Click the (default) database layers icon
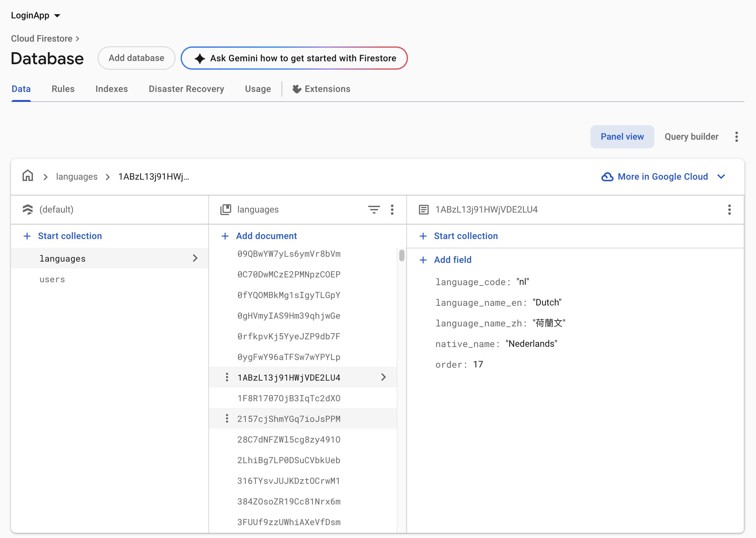Screen dimensions: 756x538 [28, 209]
